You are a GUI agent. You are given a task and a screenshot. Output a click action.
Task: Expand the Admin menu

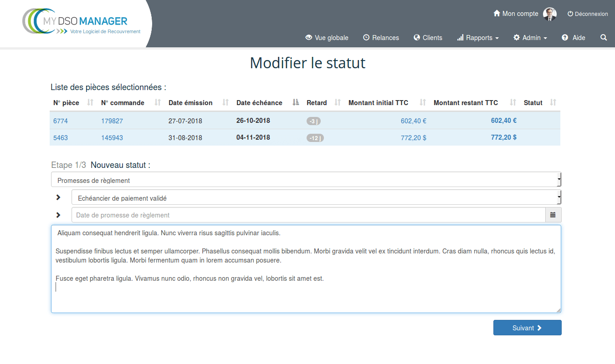530,38
